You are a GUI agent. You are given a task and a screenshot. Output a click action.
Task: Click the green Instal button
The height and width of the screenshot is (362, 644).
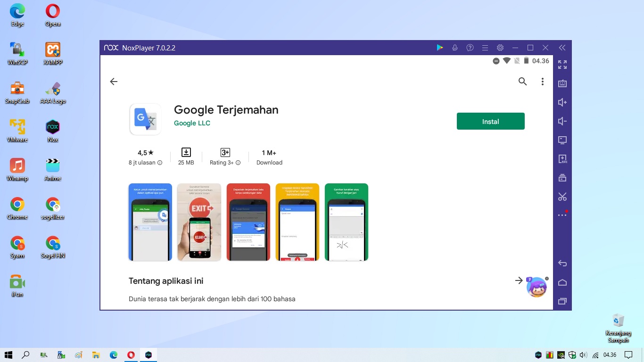pos(490,121)
